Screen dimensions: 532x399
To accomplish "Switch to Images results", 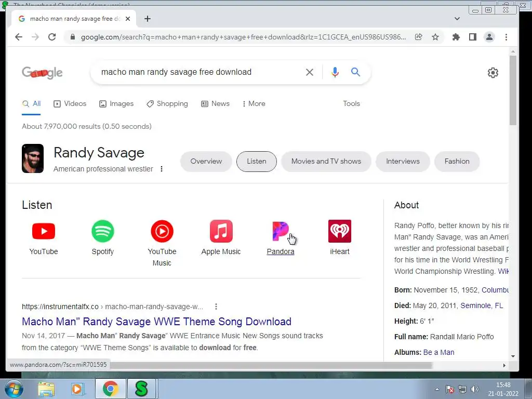I will [116, 103].
